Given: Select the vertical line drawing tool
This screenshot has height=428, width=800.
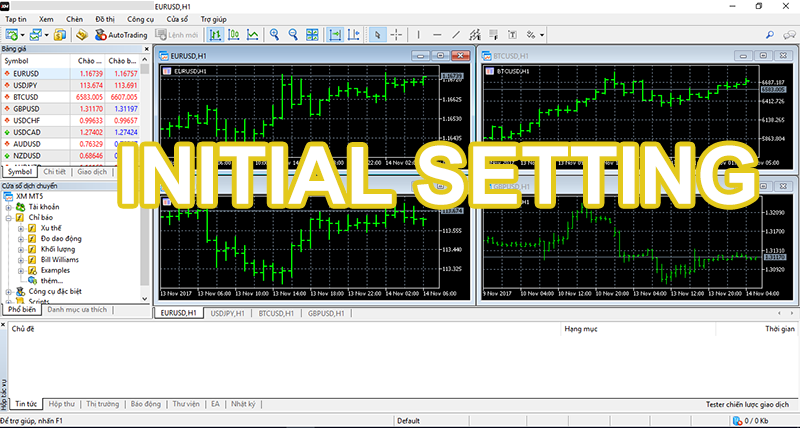Looking at the screenshot, I should [x=418, y=35].
